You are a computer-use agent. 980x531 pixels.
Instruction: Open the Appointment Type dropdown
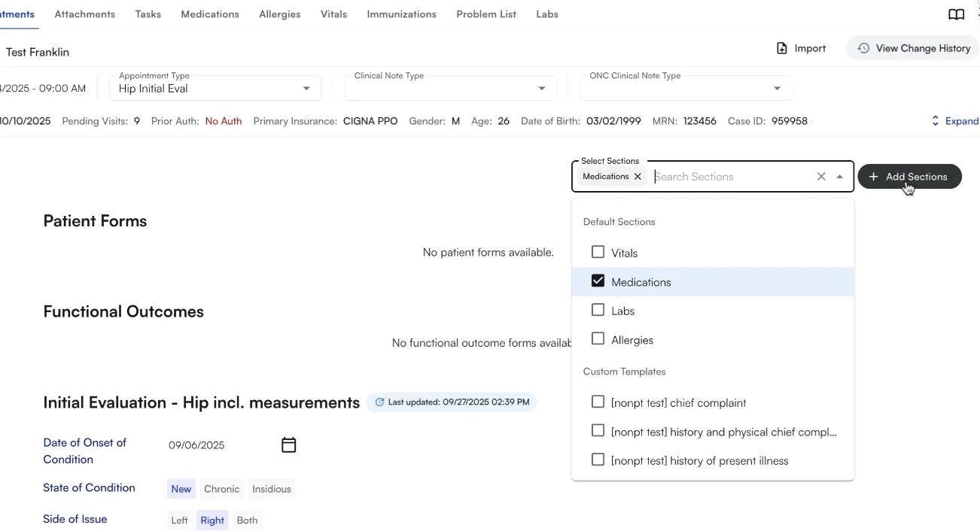[306, 88]
